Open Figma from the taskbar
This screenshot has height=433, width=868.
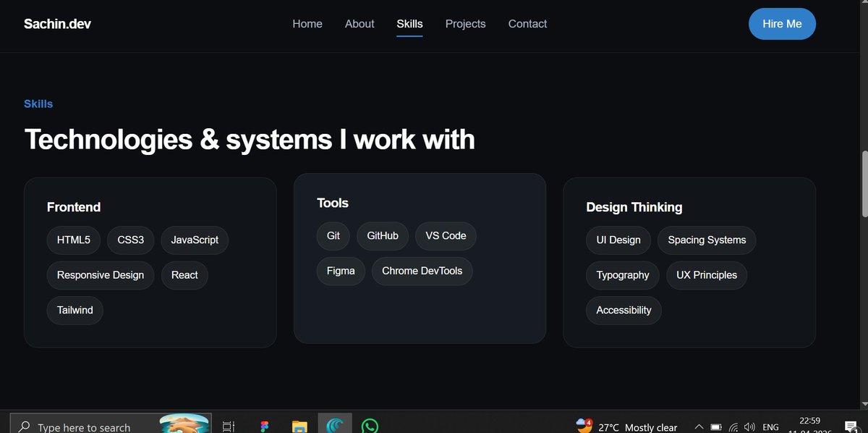264,426
